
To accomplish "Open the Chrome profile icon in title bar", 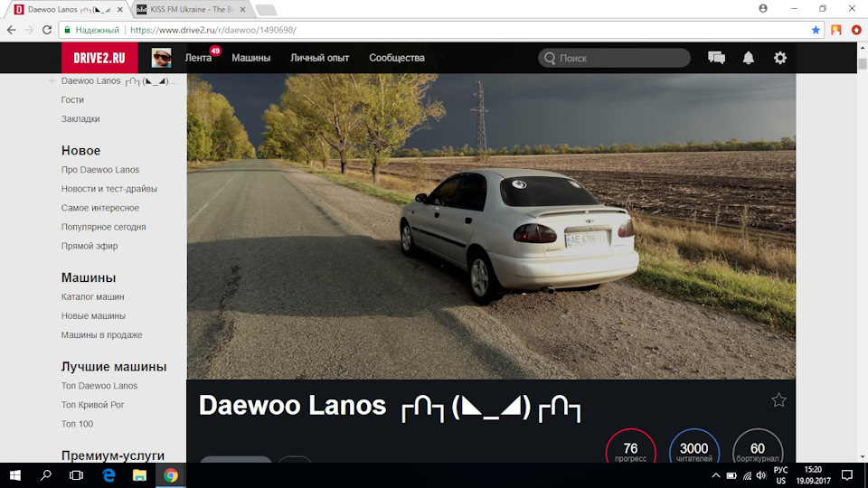I will [x=763, y=8].
